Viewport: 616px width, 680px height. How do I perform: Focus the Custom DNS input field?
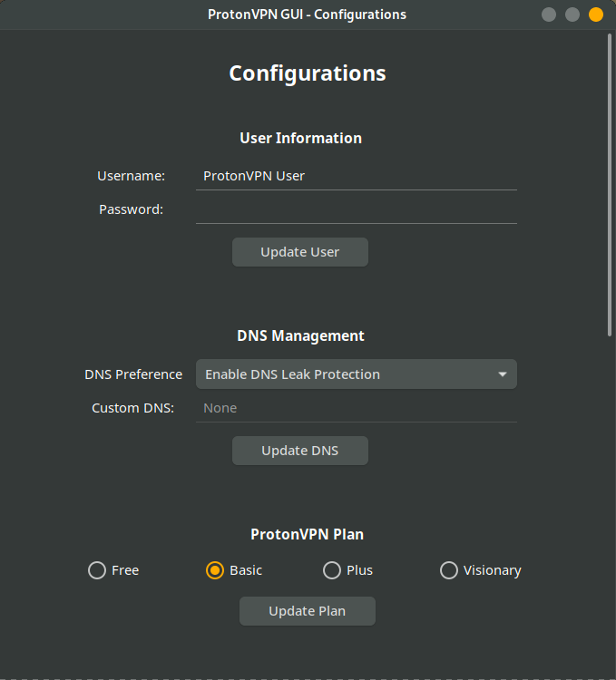[357, 408]
